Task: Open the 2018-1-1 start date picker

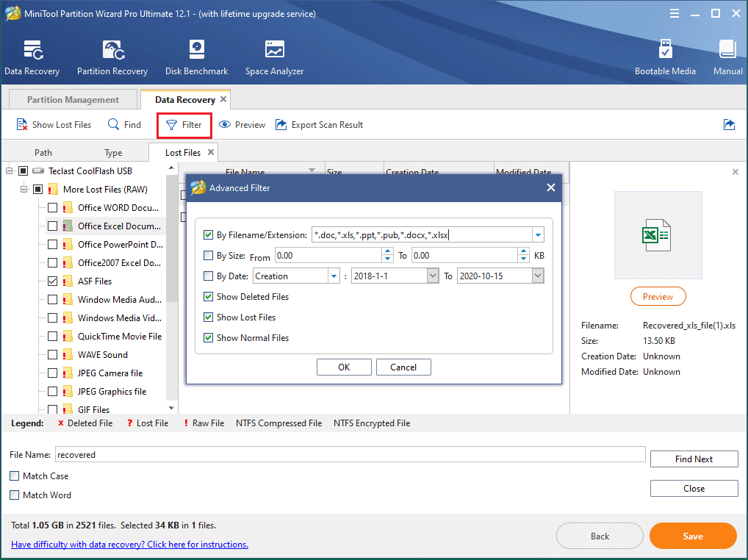Action: click(x=433, y=276)
